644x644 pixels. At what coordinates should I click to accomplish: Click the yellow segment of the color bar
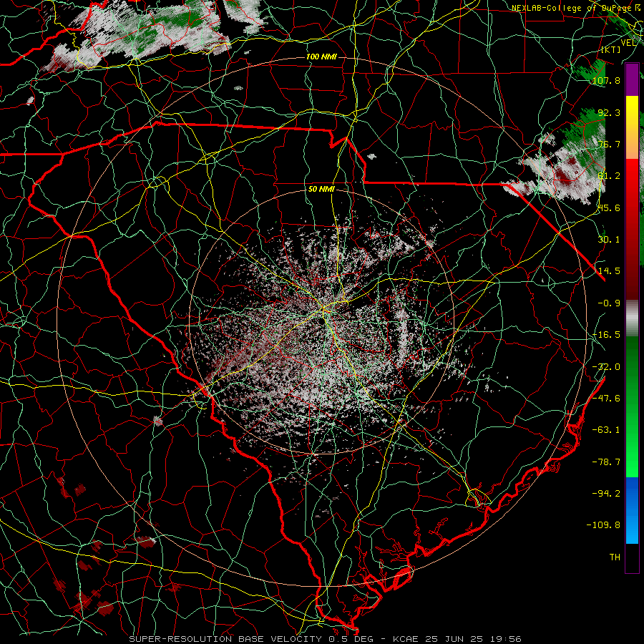click(x=632, y=127)
